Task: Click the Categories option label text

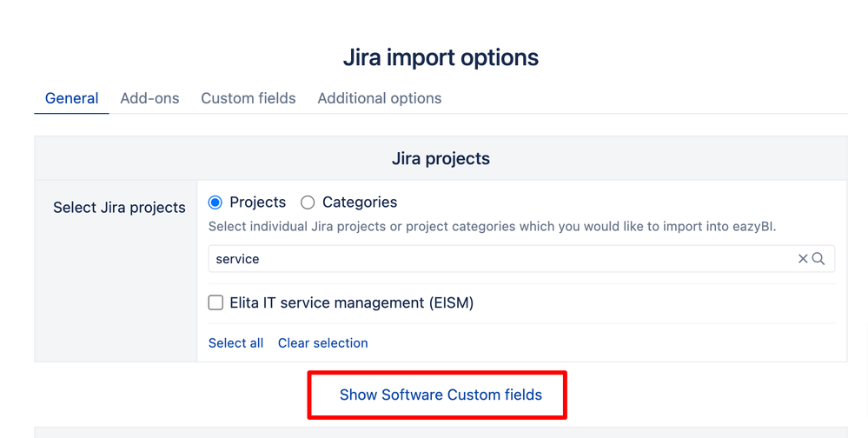Action: [x=360, y=202]
